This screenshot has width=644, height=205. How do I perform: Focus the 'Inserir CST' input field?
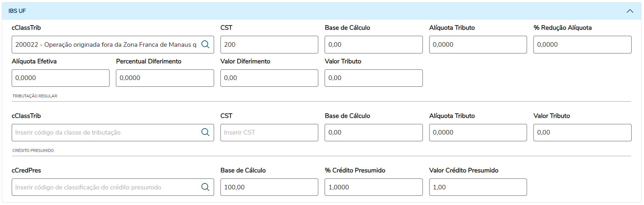coord(269,132)
